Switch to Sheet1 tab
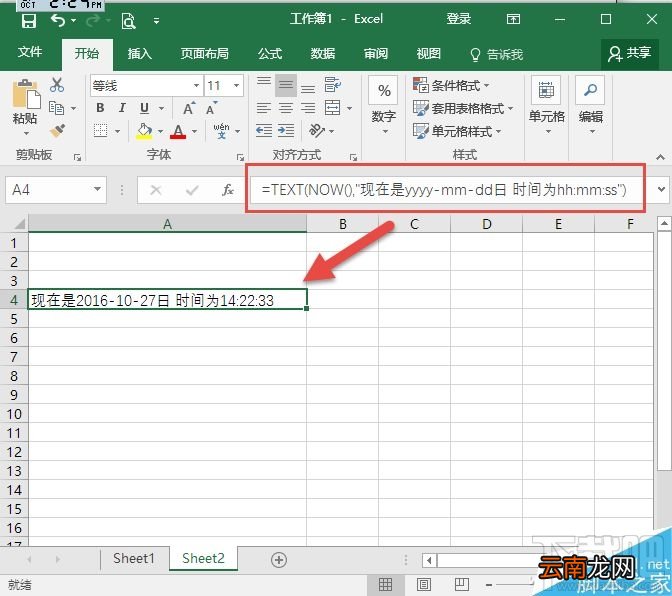The image size is (672, 596). point(134,558)
